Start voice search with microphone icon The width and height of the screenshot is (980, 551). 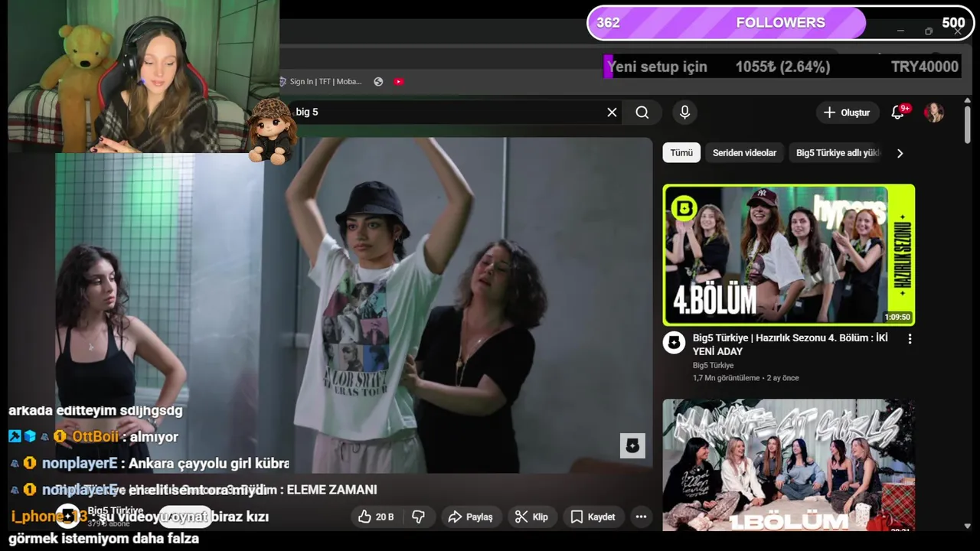684,112
